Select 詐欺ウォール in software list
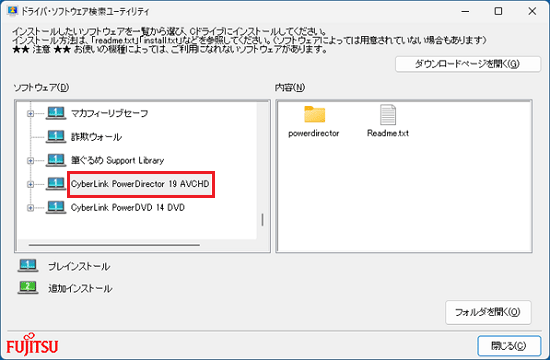Viewport: 550px width, 360px height. (x=96, y=137)
